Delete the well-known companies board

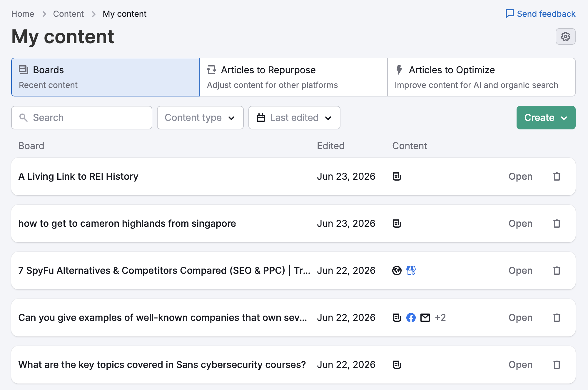point(557,318)
